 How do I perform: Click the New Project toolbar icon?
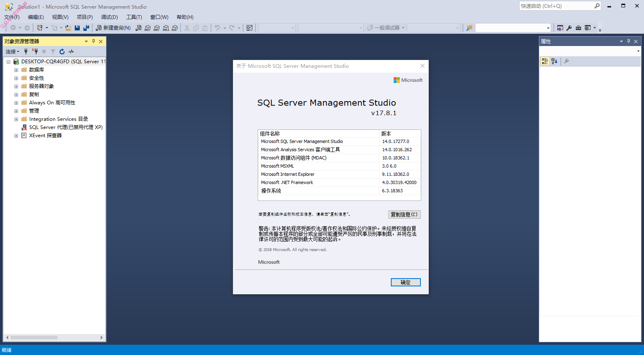click(x=39, y=28)
